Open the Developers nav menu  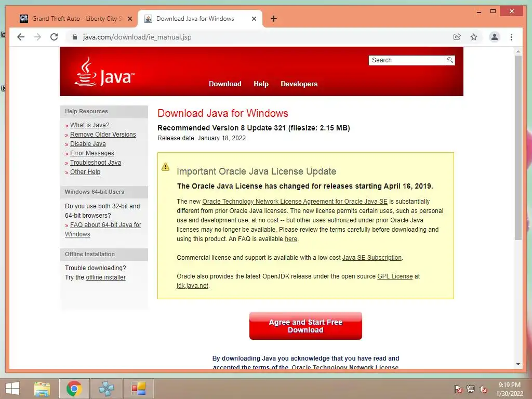[299, 84]
